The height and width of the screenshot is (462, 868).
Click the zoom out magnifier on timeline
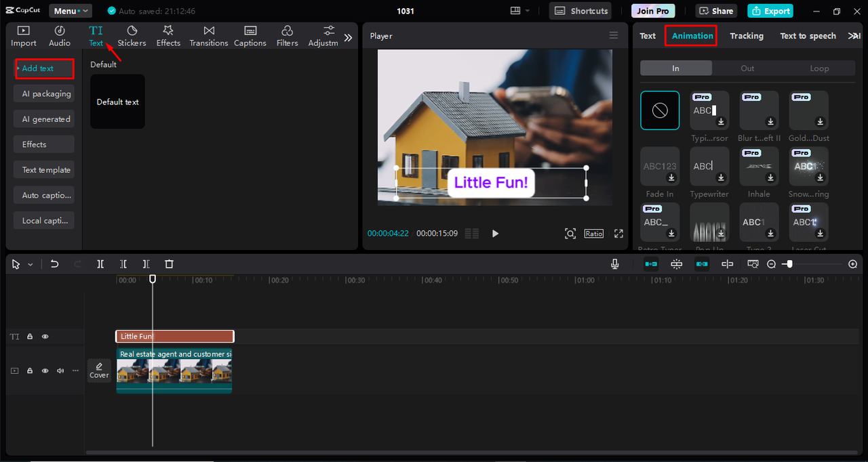[772, 264]
